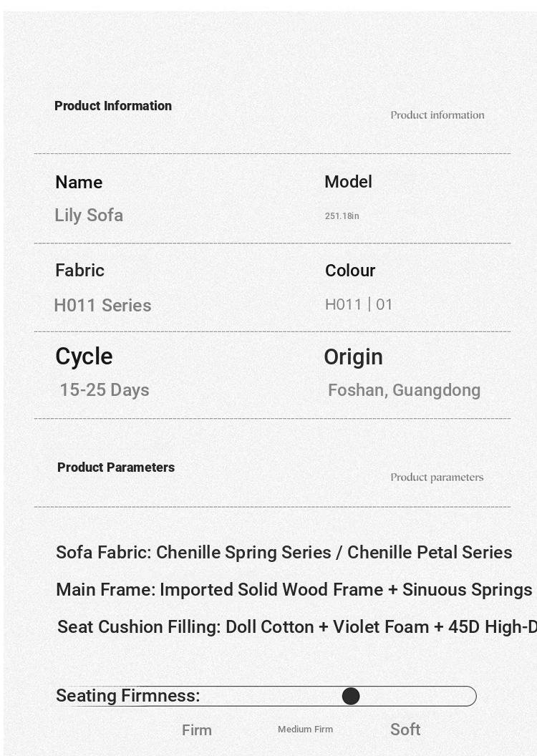This screenshot has height=756, width=537.
Task: Click the 15-25 Days cycle value
Action: [105, 389]
